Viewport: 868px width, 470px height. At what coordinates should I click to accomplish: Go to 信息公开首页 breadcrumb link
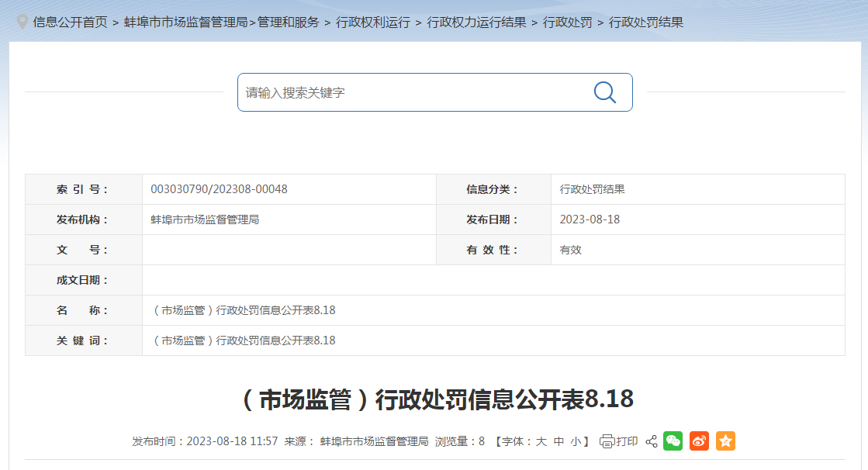(70, 22)
